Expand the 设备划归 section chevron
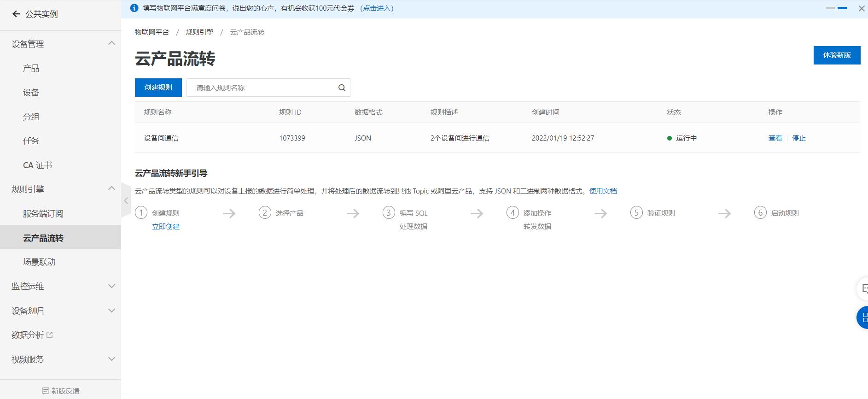This screenshot has height=399, width=868. coord(111,311)
